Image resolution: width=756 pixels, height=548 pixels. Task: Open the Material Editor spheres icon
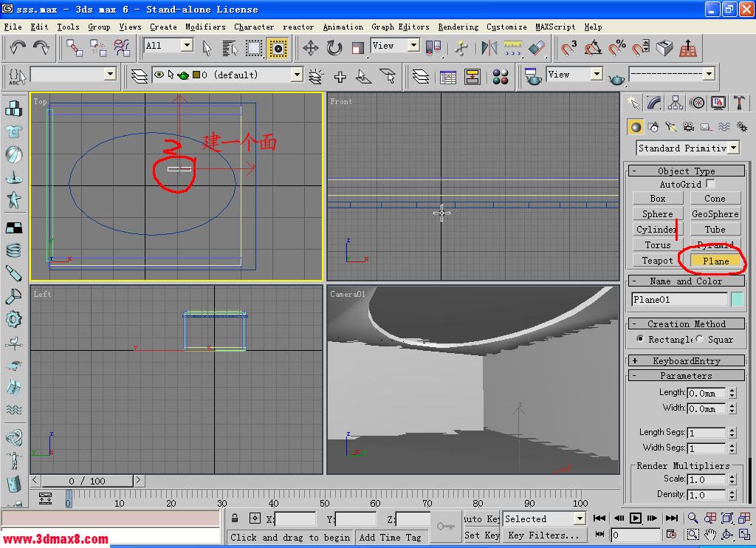click(x=501, y=76)
